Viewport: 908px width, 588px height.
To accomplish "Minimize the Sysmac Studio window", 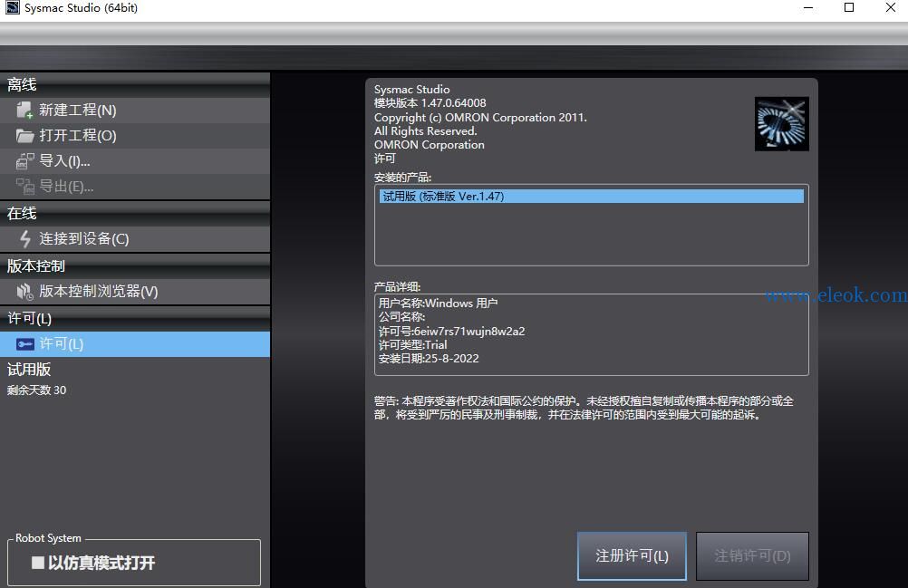I will click(808, 8).
